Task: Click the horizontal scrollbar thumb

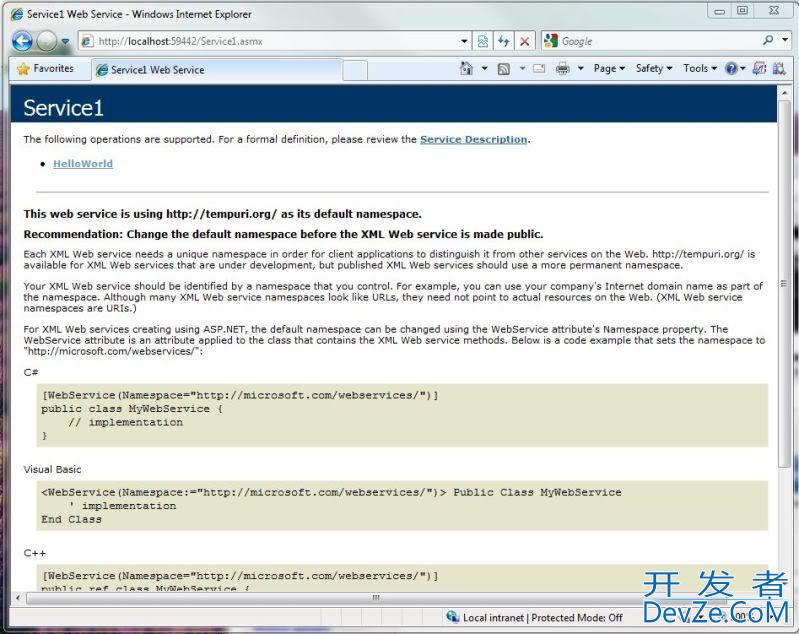Action: [x=376, y=597]
